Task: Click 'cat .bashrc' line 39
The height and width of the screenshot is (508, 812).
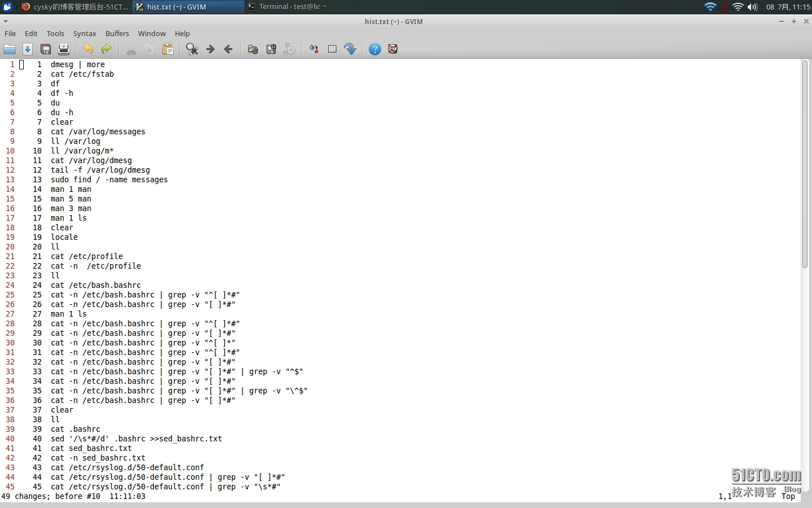Action: [76, 429]
